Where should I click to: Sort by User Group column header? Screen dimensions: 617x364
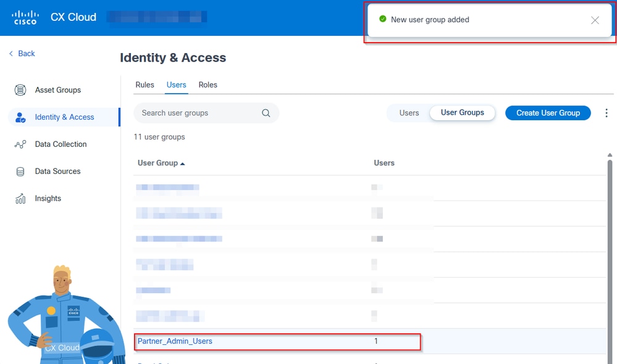click(x=161, y=163)
